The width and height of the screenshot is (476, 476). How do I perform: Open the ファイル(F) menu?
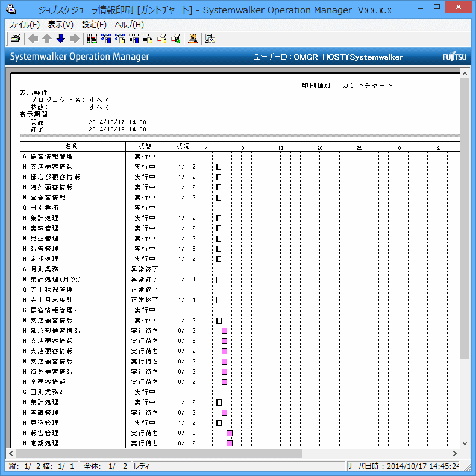24,25
